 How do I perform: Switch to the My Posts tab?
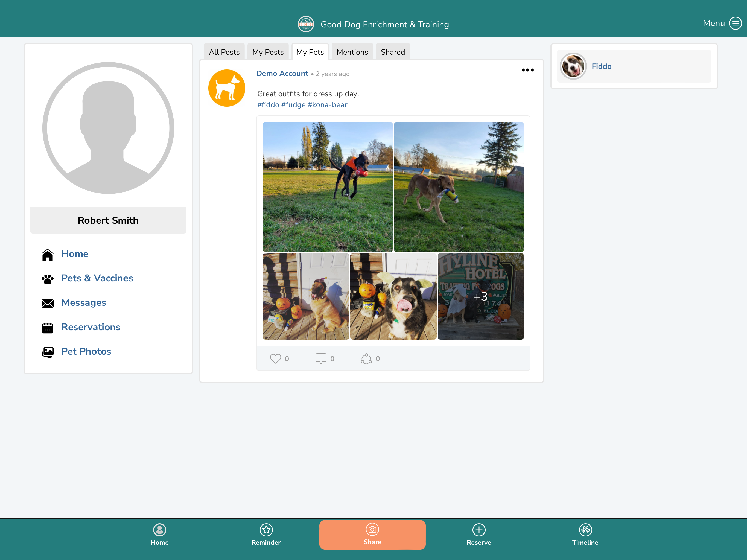click(268, 52)
